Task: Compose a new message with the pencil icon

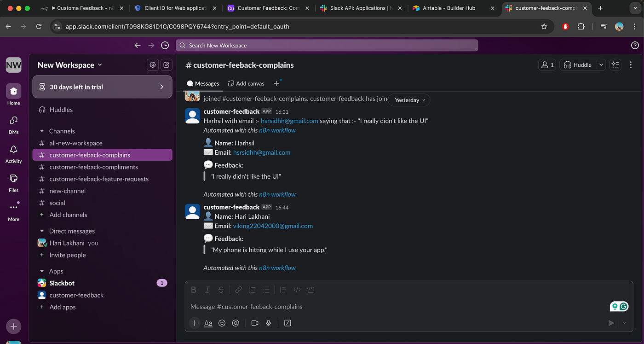Action: click(167, 65)
